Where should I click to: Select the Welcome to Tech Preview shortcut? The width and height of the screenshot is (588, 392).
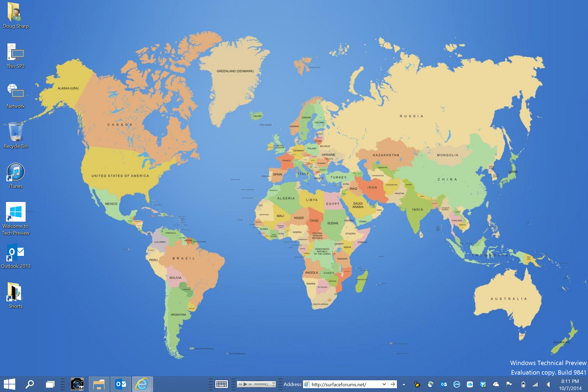(x=16, y=219)
